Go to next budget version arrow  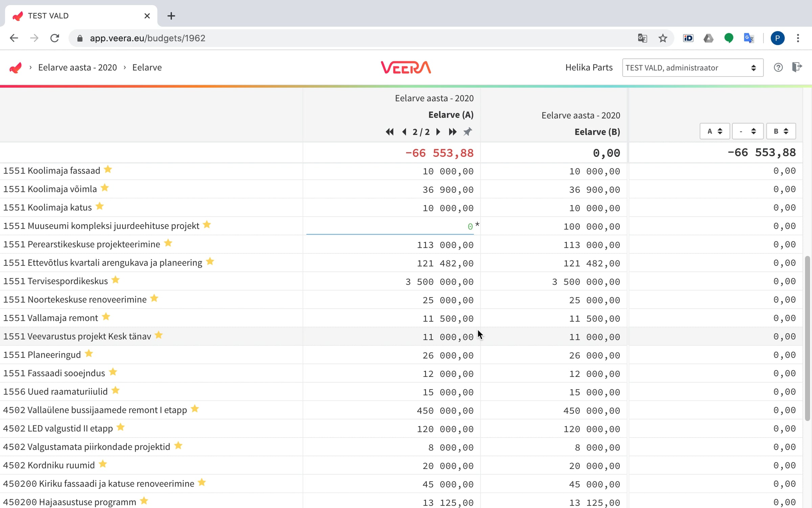[438, 132]
